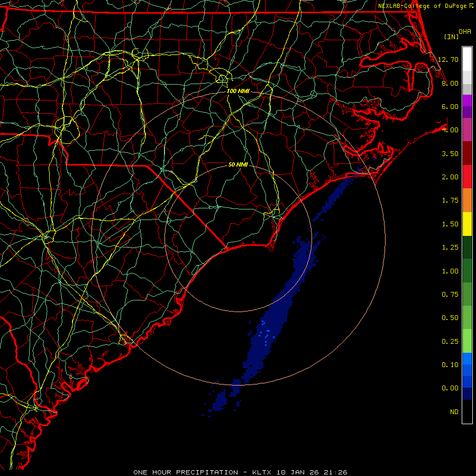The height and width of the screenshot is (476, 476).
Task: Select the OHA product code label
Action: point(465,32)
